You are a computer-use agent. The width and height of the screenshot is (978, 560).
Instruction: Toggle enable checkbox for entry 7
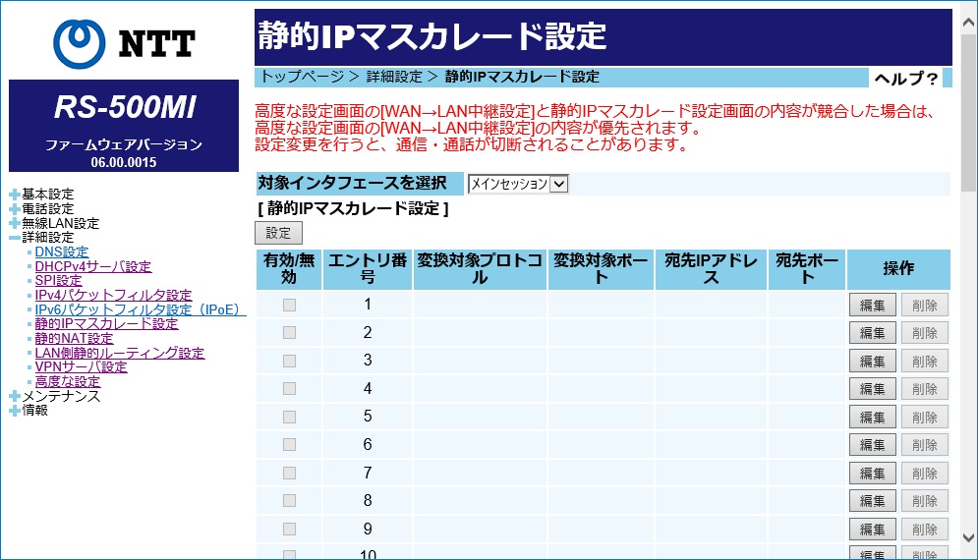coord(289,473)
